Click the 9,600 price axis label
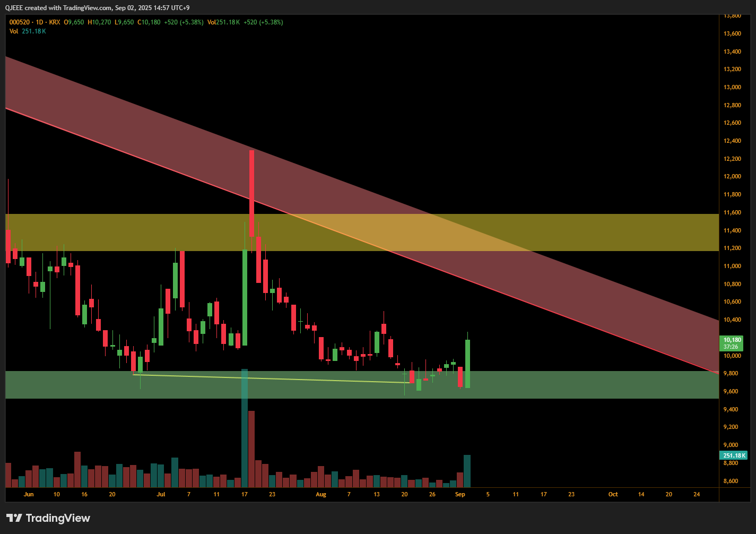Viewport: 756px width, 534px height. click(x=731, y=391)
